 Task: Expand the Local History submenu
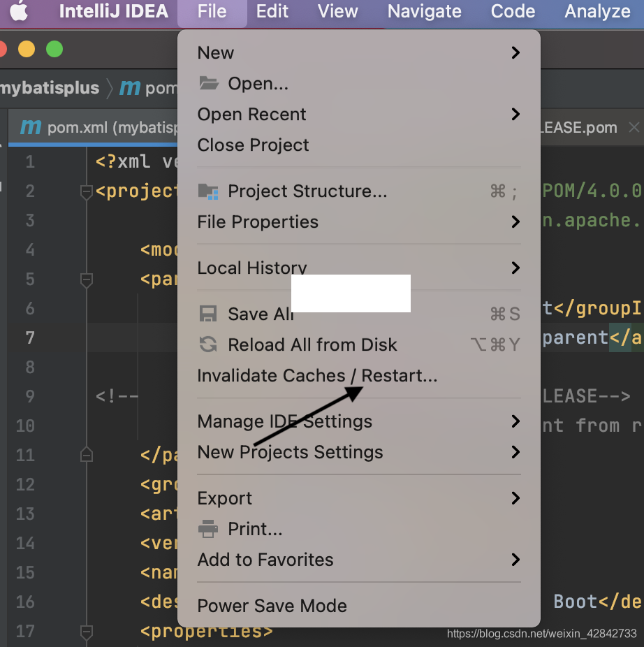[359, 268]
